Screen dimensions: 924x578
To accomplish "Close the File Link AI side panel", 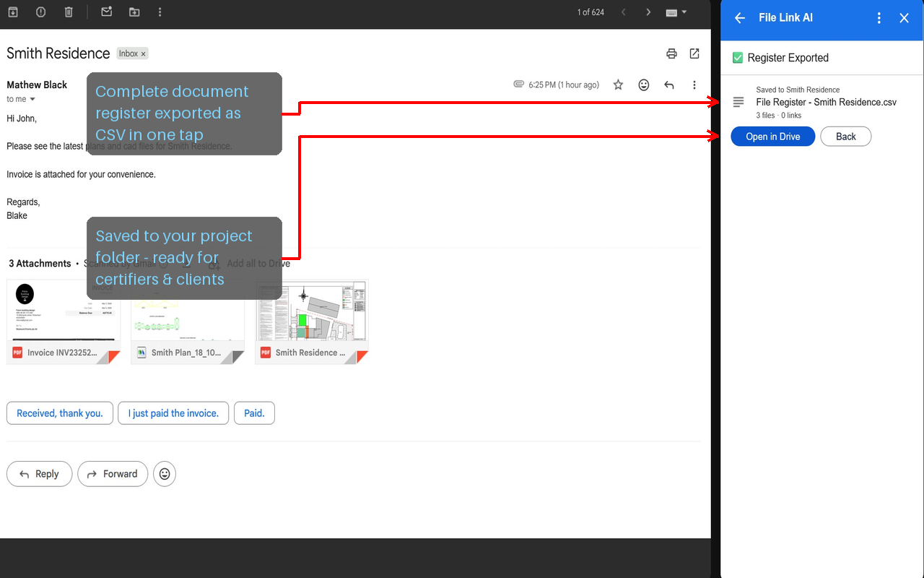I will click(x=904, y=18).
